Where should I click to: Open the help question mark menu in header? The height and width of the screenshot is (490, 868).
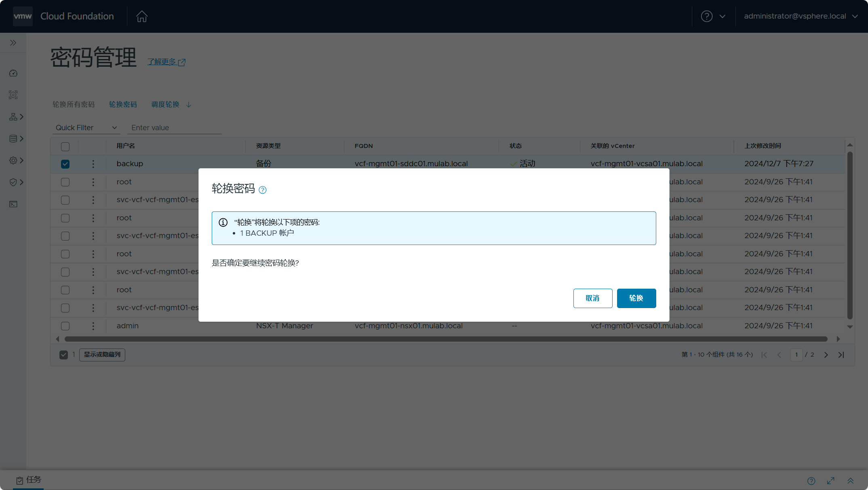[x=706, y=16]
